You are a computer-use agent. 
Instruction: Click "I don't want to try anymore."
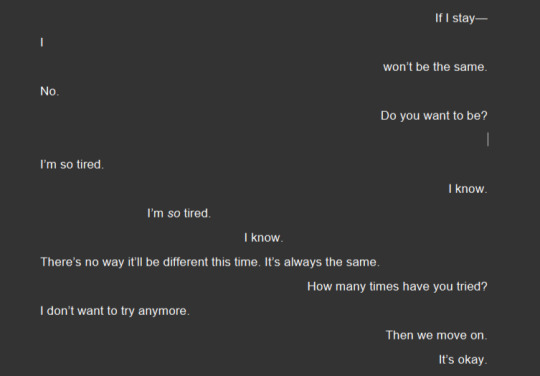click(115, 311)
